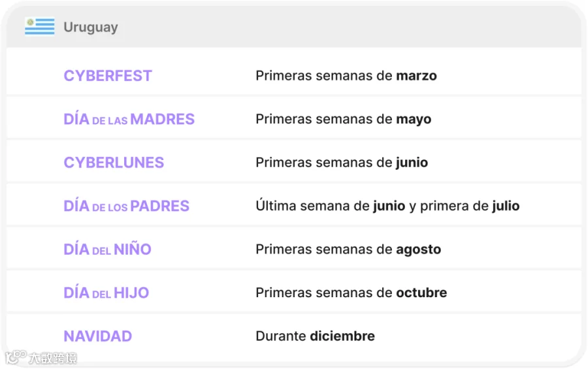
Task: Click the DÍA DE LOS PADRES label
Action: click(126, 206)
